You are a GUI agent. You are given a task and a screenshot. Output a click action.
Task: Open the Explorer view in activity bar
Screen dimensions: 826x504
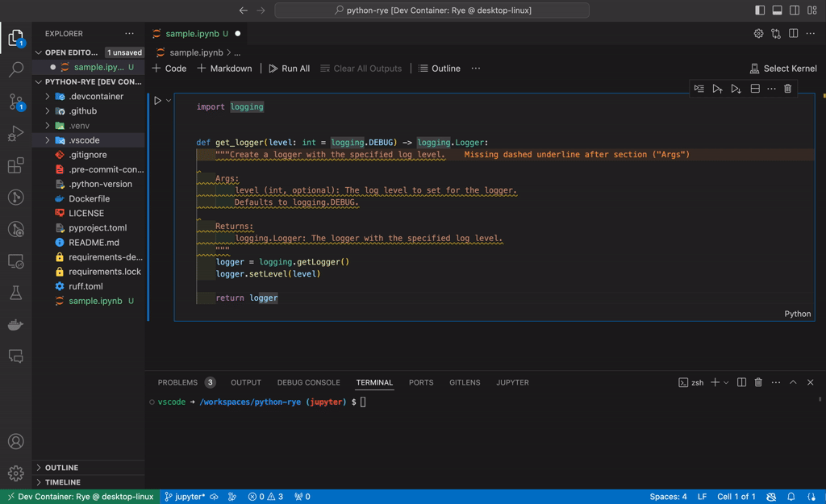(16, 39)
